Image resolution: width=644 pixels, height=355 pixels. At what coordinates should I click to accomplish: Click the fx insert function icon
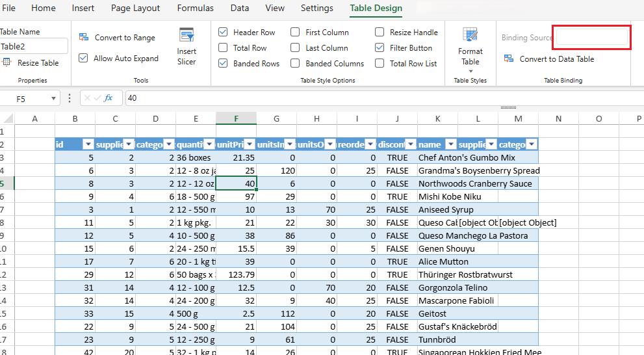coord(109,98)
